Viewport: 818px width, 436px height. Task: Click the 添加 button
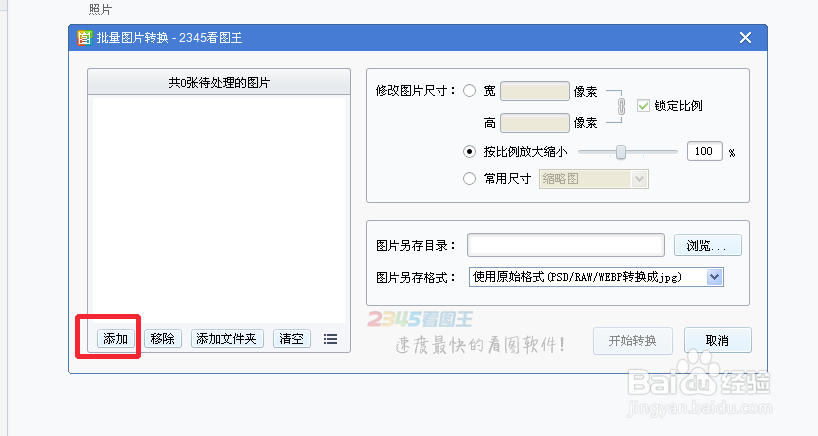click(116, 338)
